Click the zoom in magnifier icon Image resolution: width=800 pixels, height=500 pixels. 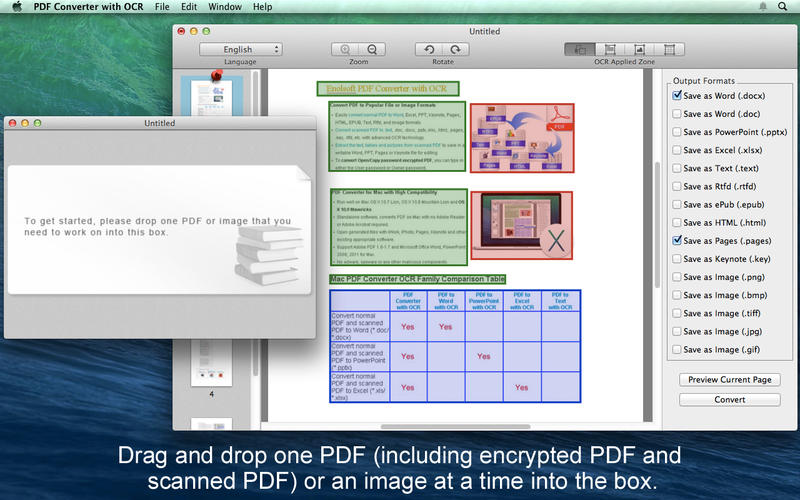[345, 49]
